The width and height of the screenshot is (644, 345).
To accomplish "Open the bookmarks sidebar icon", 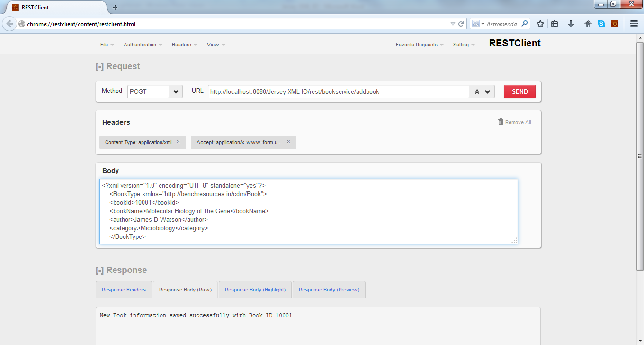I will pyautogui.click(x=555, y=23).
